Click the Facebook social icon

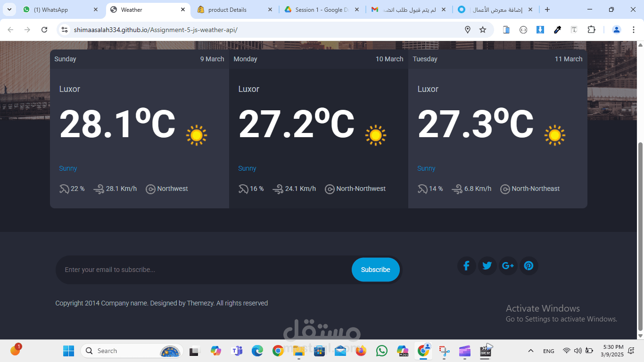[x=466, y=266]
